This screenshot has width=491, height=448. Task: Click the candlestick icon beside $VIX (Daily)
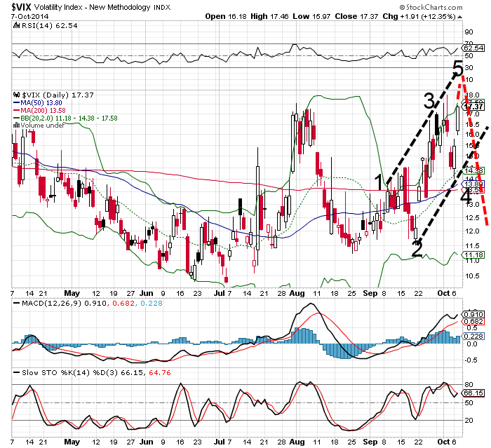16,95
